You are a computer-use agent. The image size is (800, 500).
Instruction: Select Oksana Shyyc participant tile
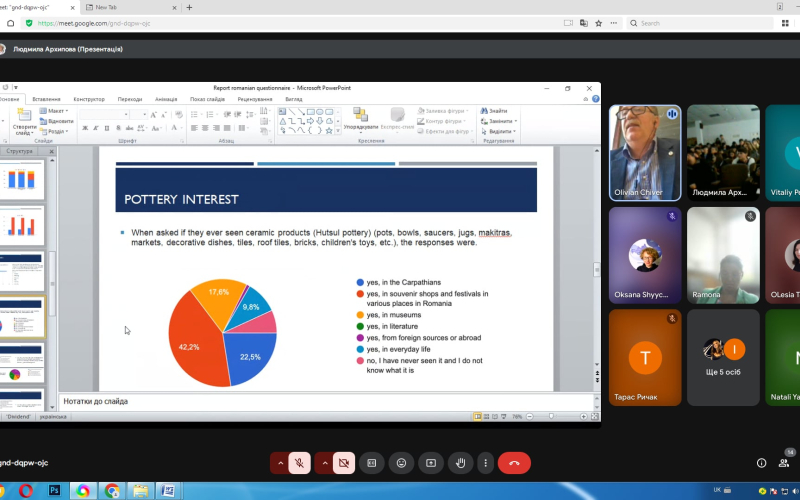pos(645,255)
